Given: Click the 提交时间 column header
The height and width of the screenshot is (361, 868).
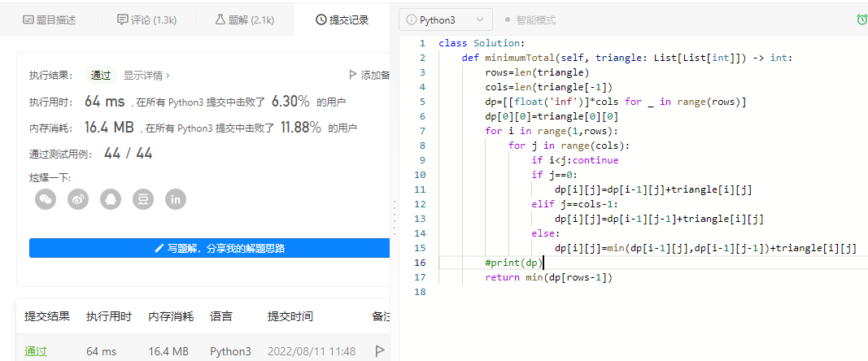Looking at the screenshot, I should 290,317.
